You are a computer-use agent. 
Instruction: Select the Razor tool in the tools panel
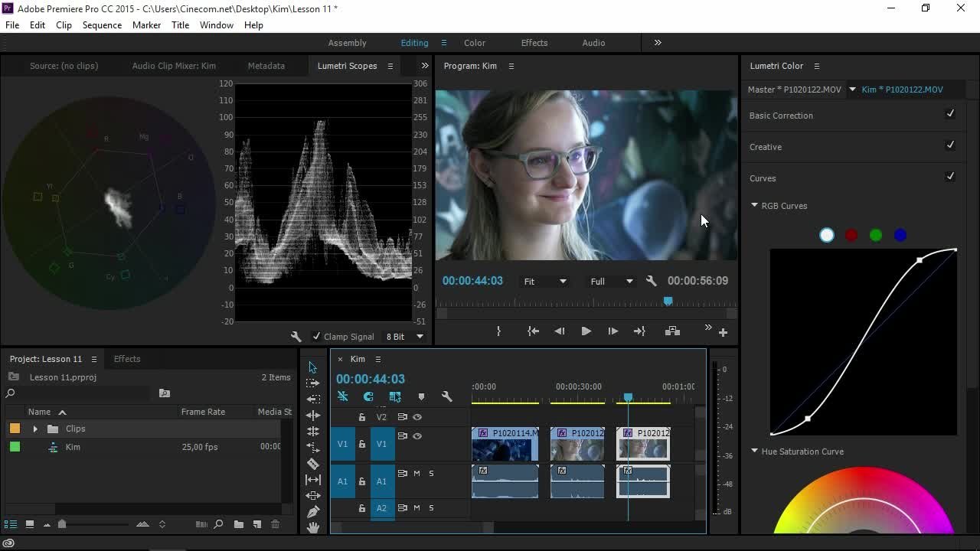313,463
